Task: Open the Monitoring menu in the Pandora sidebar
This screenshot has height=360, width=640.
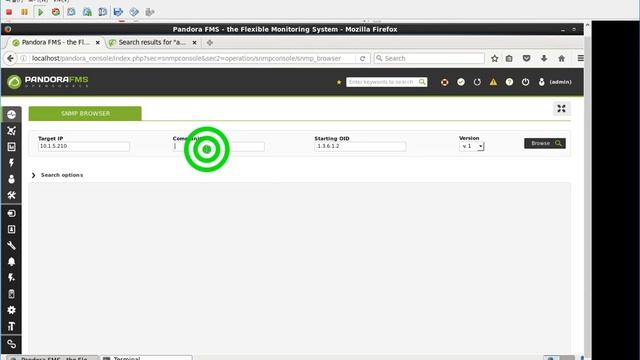Action: [11, 115]
